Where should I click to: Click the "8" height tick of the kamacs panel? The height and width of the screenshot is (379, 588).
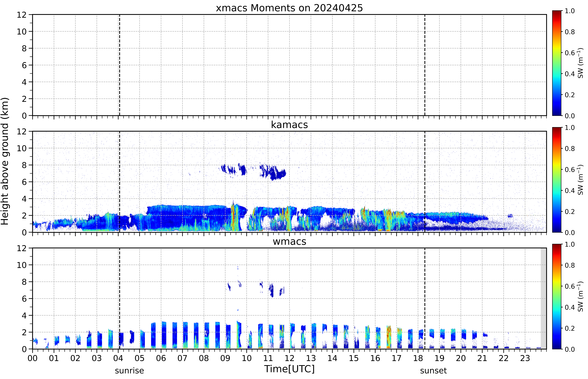point(24,165)
